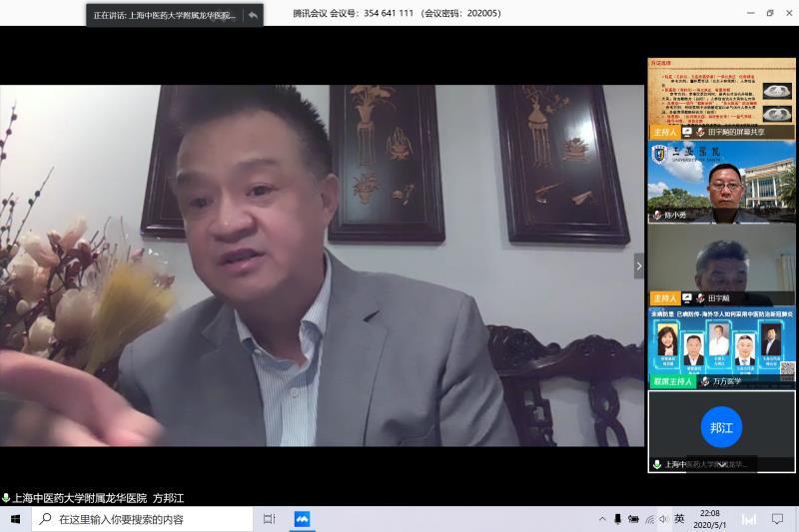Image resolution: width=799 pixels, height=532 pixels.
Task: Switch the input language indicator 英
Action: point(680,519)
